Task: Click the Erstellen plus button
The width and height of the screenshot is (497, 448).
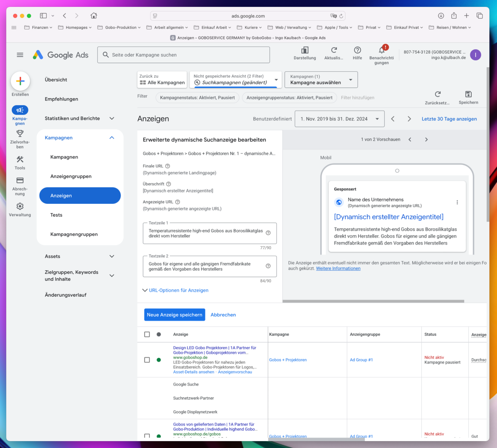Action: point(20,81)
